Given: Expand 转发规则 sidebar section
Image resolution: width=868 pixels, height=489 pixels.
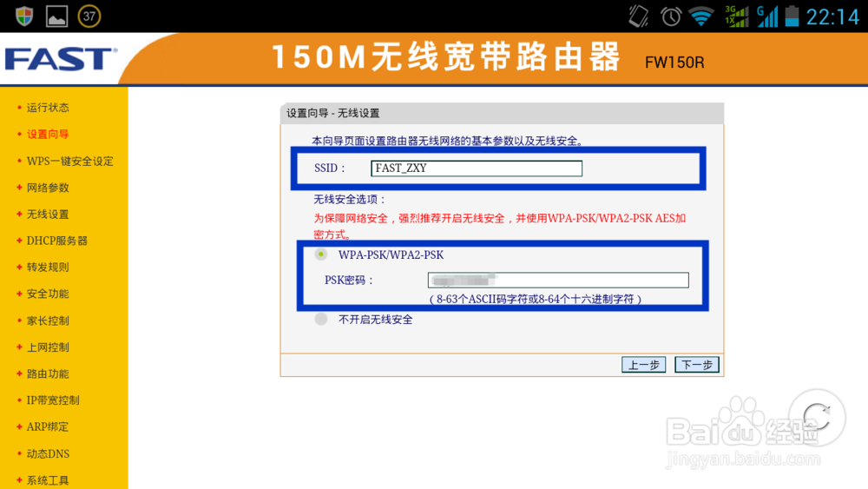Looking at the screenshot, I should pos(48,267).
